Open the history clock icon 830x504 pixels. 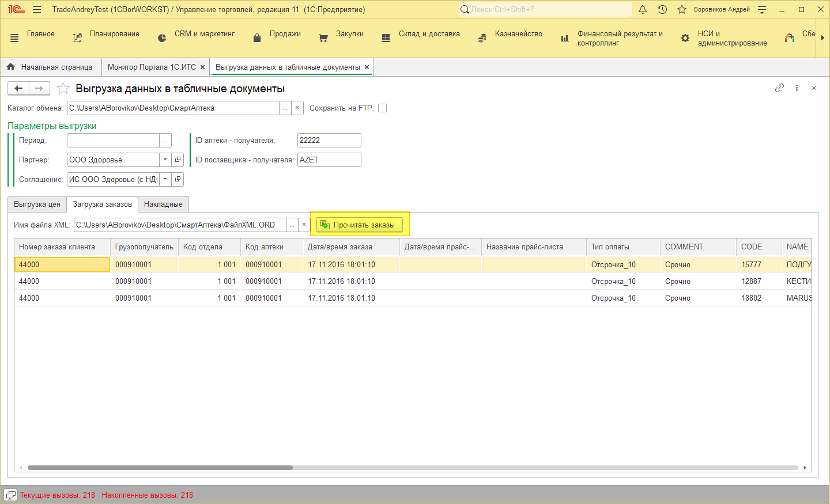(662, 9)
